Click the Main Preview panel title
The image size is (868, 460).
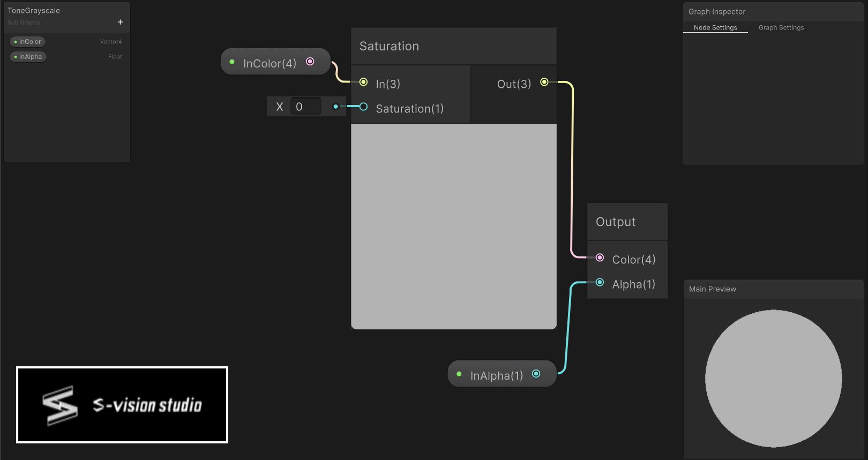tap(713, 289)
